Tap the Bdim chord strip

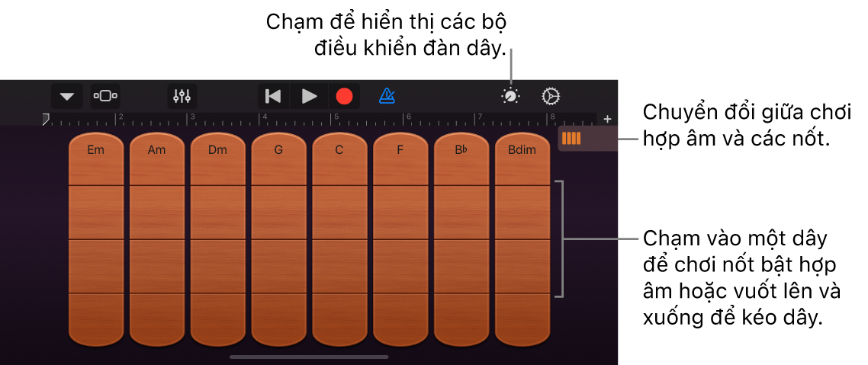coord(522,239)
